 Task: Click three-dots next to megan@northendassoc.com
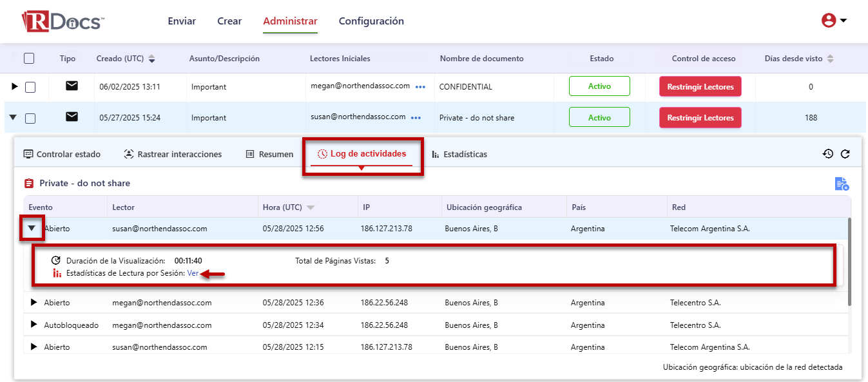(x=420, y=87)
